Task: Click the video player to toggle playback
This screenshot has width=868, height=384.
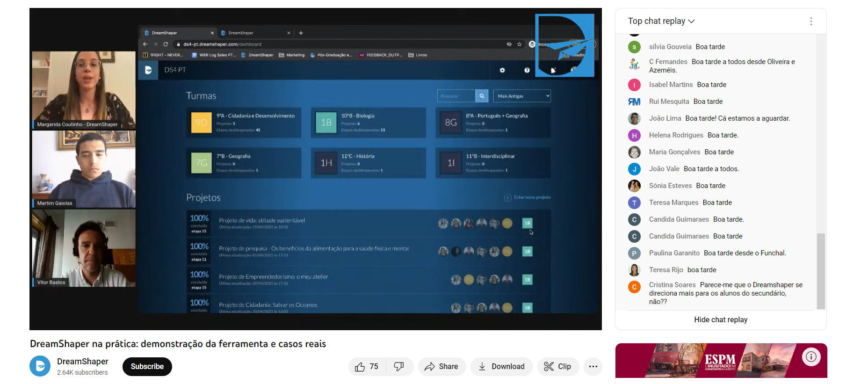Action: [x=316, y=169]
